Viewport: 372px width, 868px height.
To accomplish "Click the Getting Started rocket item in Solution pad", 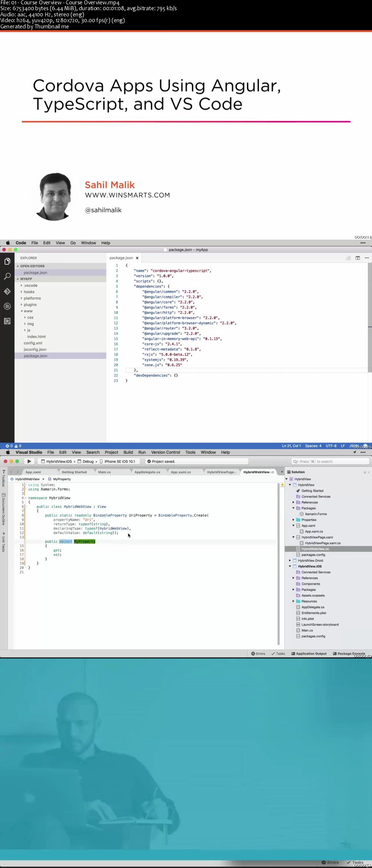I will point(310,491).
